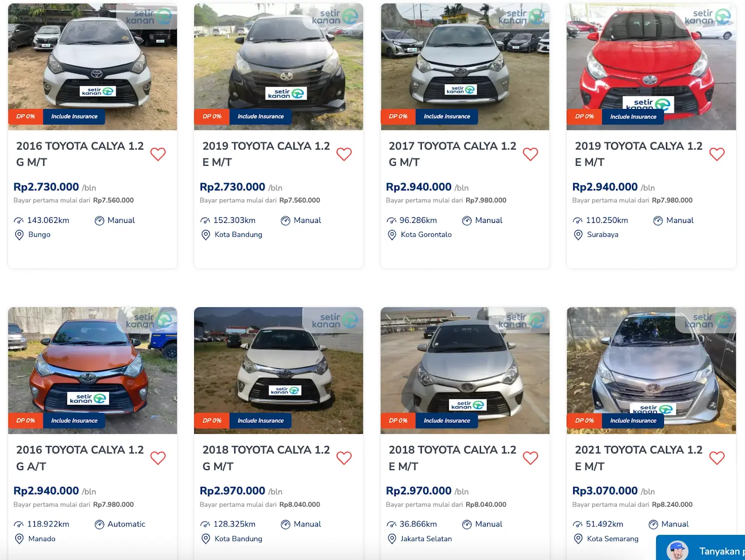Open the Tanyakan chat widget
Screen dimensions: 745x560
point(701,548)
